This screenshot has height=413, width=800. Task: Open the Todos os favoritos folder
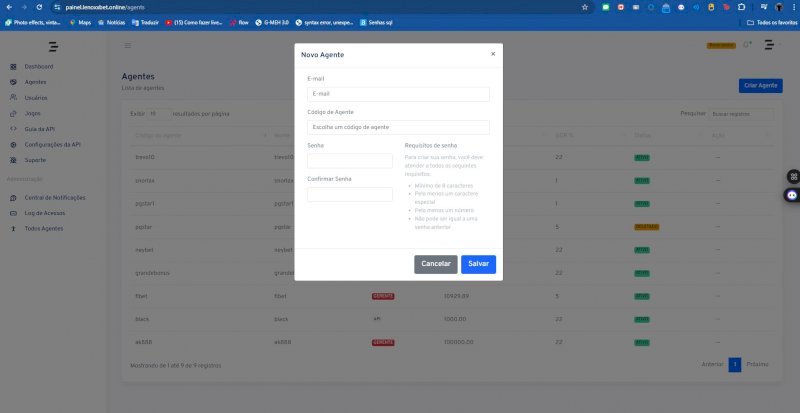772,22
